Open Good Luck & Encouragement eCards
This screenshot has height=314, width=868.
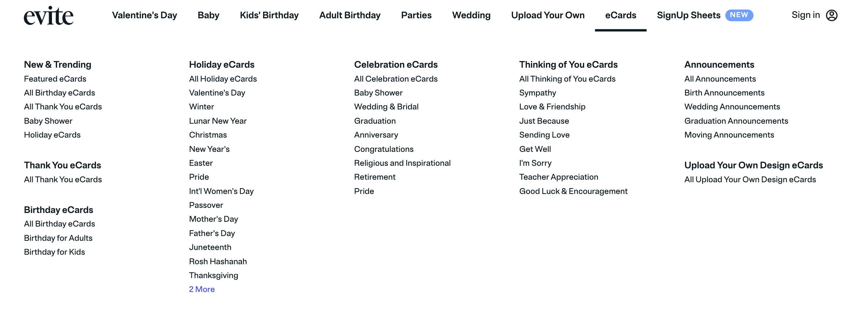(x=573, y=191)
